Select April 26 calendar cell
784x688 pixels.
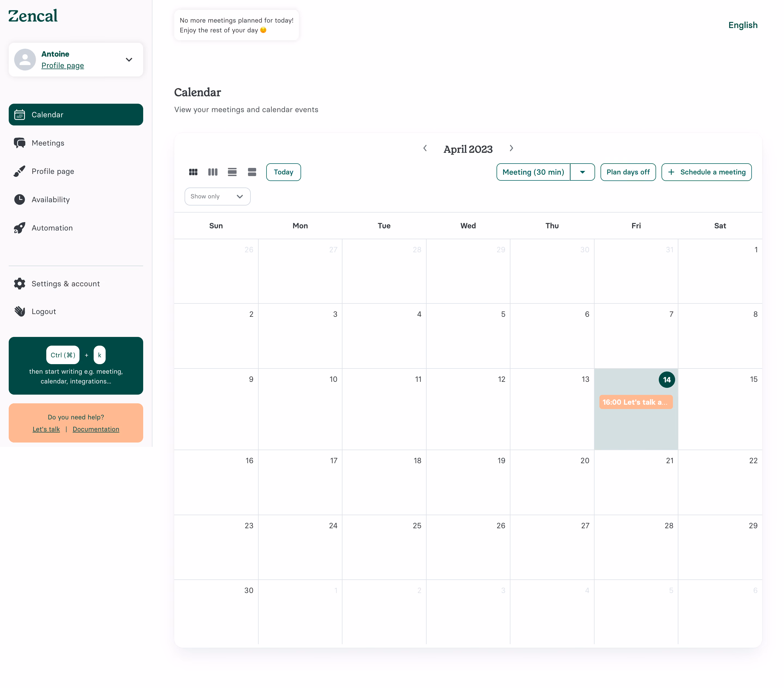pyautogui.click(x=468, y=547)
